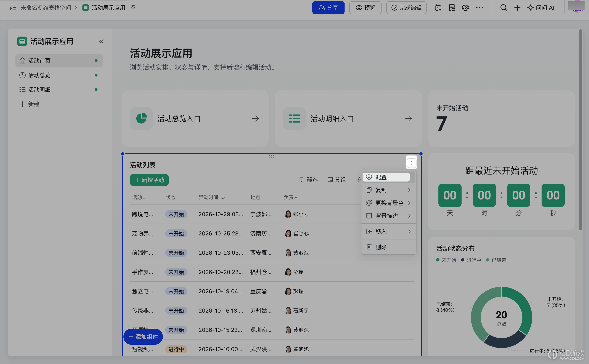Expand the 复制 submenu

(389, 190)
